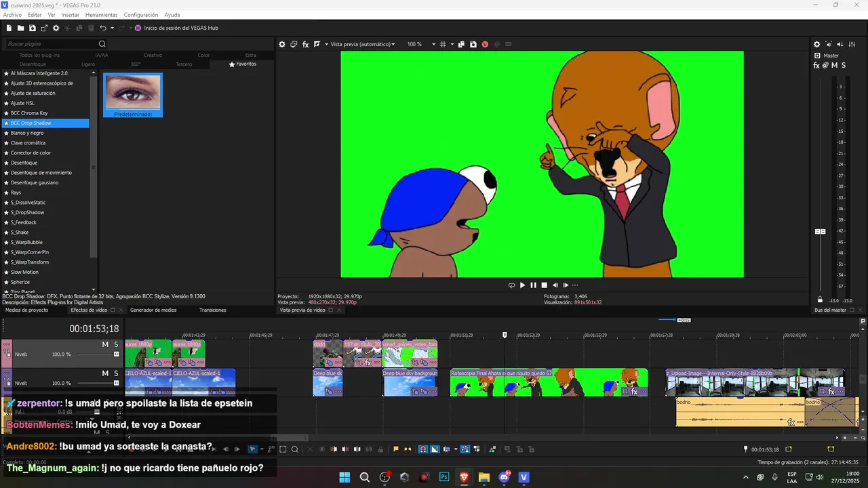868x488 pixels.
Task: Open more transport options (…) below preview
Action: tap(575, 285)
